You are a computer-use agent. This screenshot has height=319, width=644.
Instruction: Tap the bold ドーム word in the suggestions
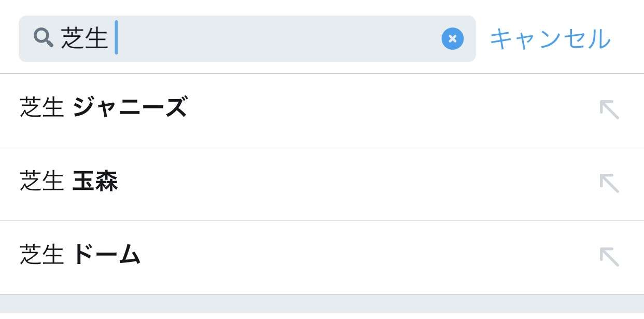107,255
